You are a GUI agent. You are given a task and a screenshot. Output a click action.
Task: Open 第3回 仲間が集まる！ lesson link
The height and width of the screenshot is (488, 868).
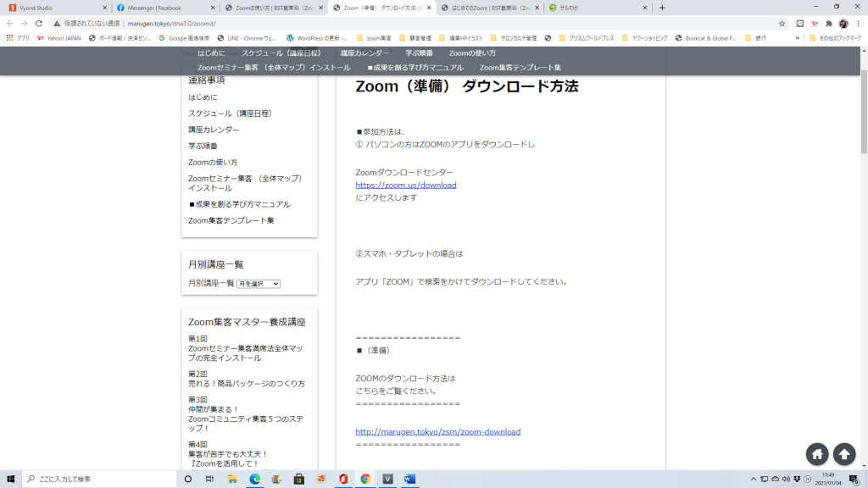(x=246, y=413)
